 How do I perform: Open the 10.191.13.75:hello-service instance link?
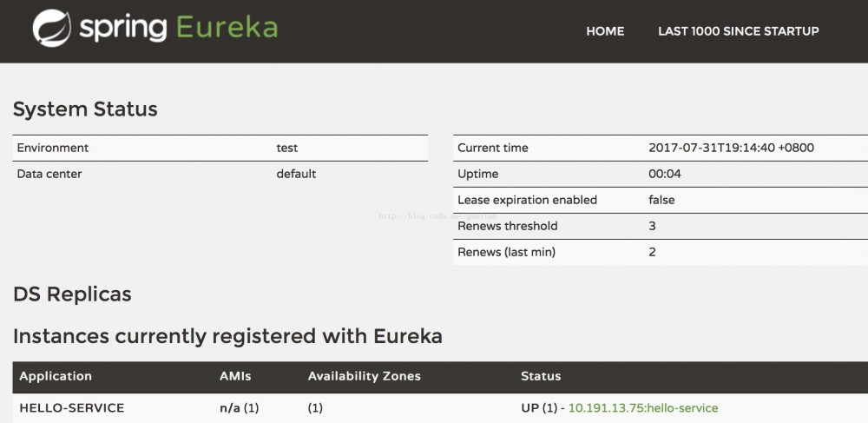(643, 408)
